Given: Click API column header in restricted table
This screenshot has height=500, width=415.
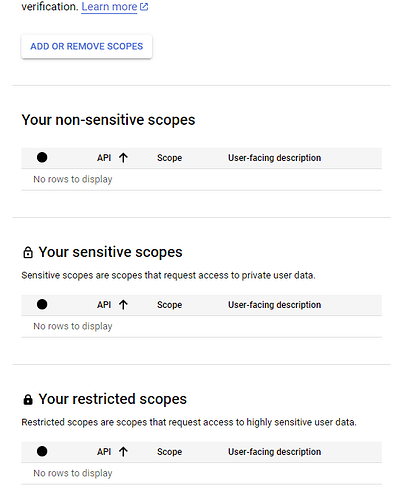Looking at the screenshot, I should 104,452.
